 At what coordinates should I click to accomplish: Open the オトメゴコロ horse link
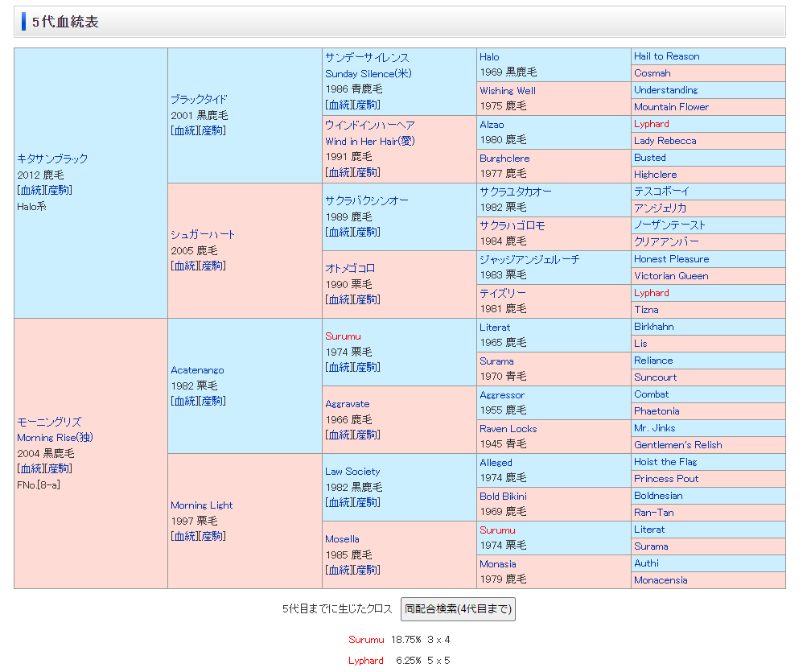350,268
